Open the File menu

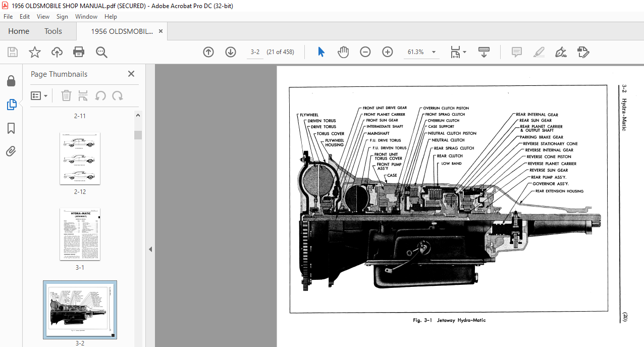coord(8,17)
